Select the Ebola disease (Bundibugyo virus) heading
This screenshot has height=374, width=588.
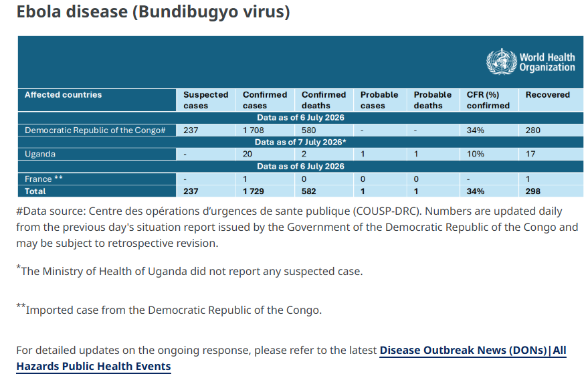click(x=153, y=11)
